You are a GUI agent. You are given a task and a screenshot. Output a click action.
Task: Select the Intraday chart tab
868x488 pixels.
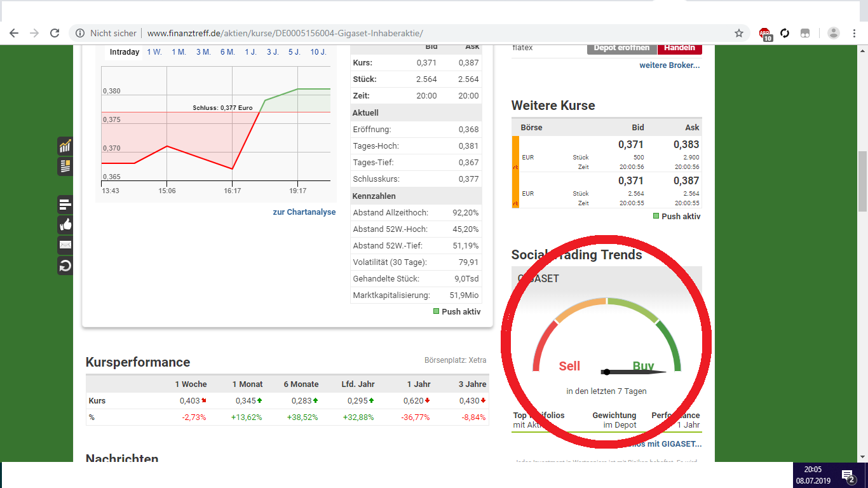click(125, 52)
